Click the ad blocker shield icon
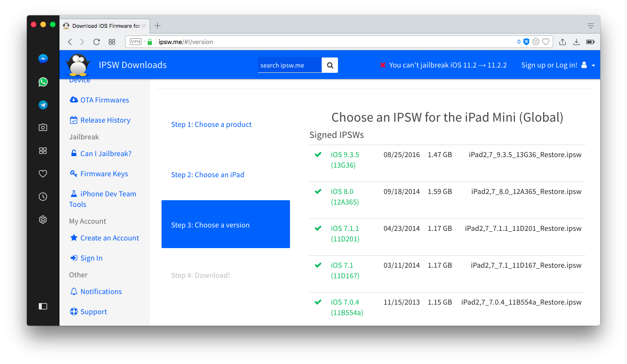Image resolution: width=627 pixels, height=364 pixels. (526, 42)
